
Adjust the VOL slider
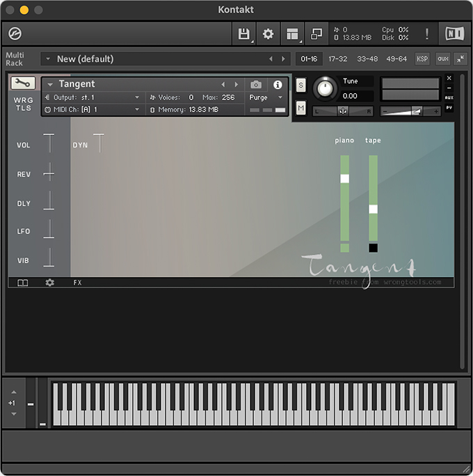[x=49, y=143]
